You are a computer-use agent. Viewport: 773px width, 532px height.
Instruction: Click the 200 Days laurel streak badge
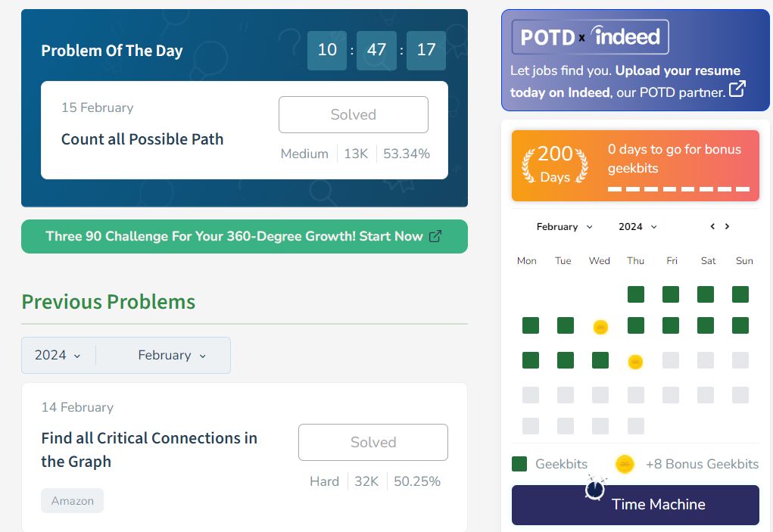tap(555, 165)
